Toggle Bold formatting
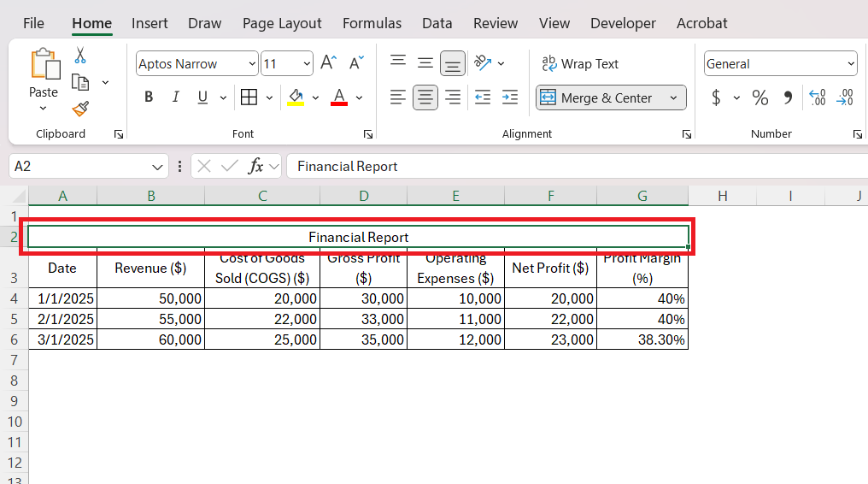868x484 pixels. coord(149,97)
